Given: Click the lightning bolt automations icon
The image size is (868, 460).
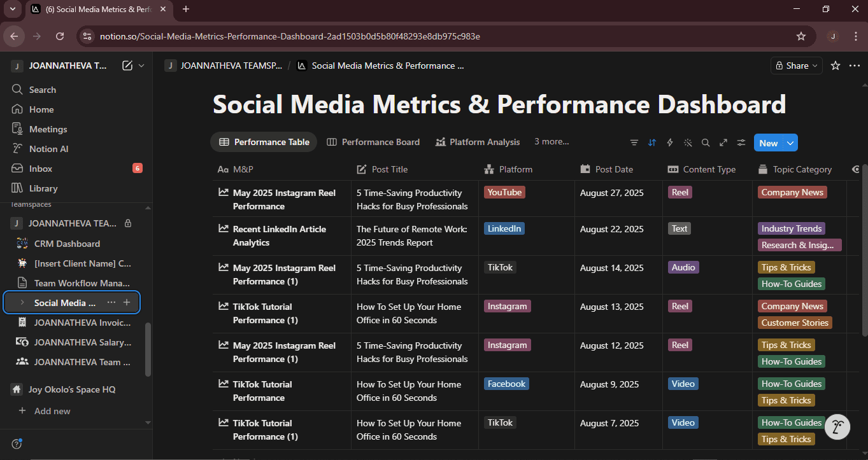Looking at the screenshot, I should (x=669, y=143).
